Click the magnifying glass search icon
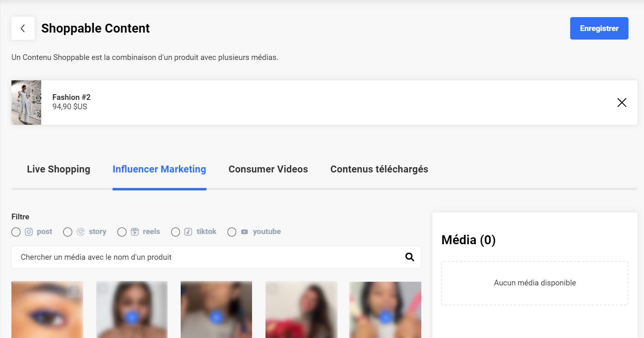 coord(409,257)
